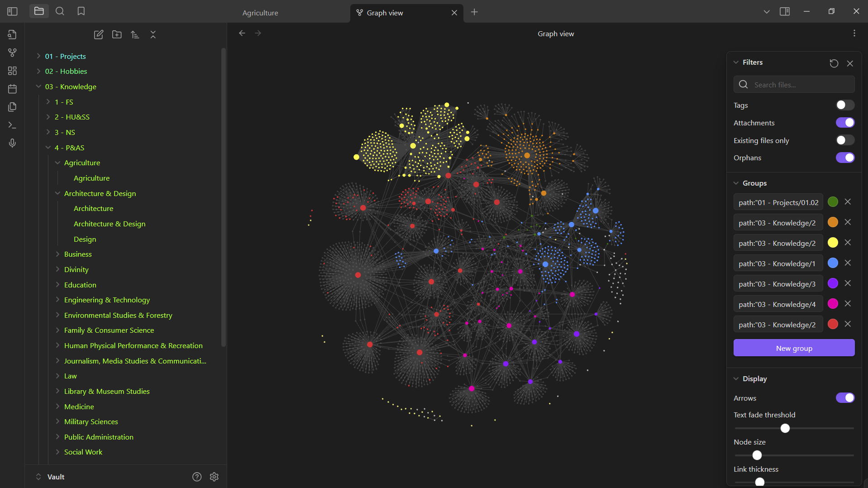
Task: Click the New group button
Action: coord(794,348)
